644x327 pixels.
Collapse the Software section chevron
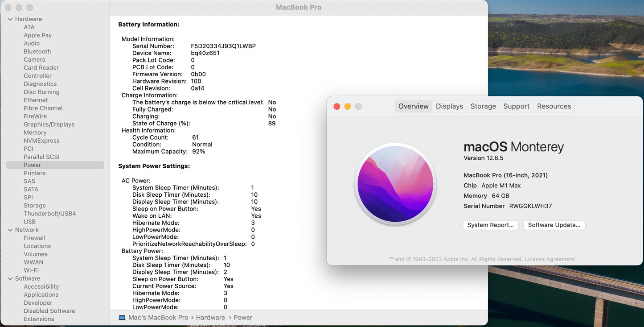(x=10, y=279)
